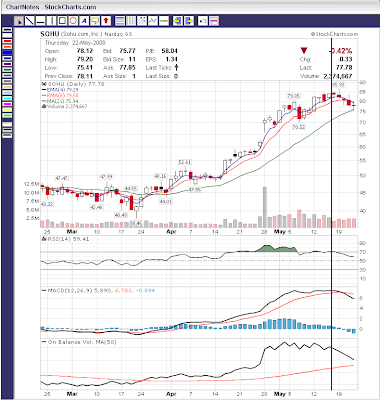The height and width of the screenshot is (400, 380).
Task: Choose the light blue color swatch
Action: coord(7,92)
